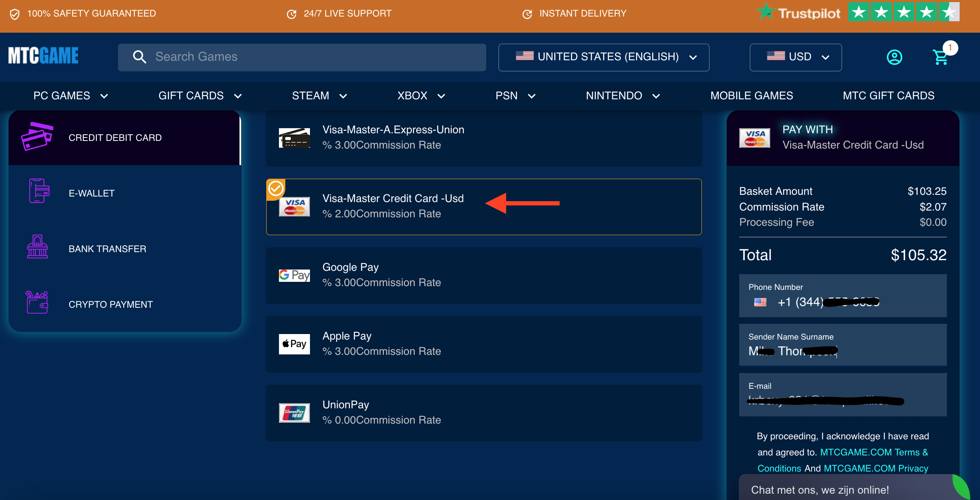Click the Visa MasterCard logo in payment list
The width and height of the screenshot is (980, 500).
pos(294,207)
